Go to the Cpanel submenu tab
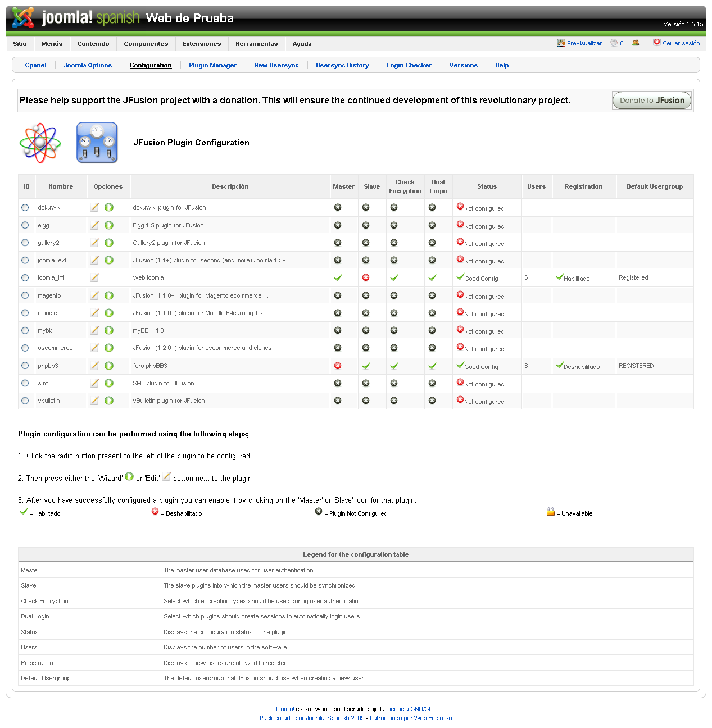Screen dimensions: 712x728 pos(35,65)
